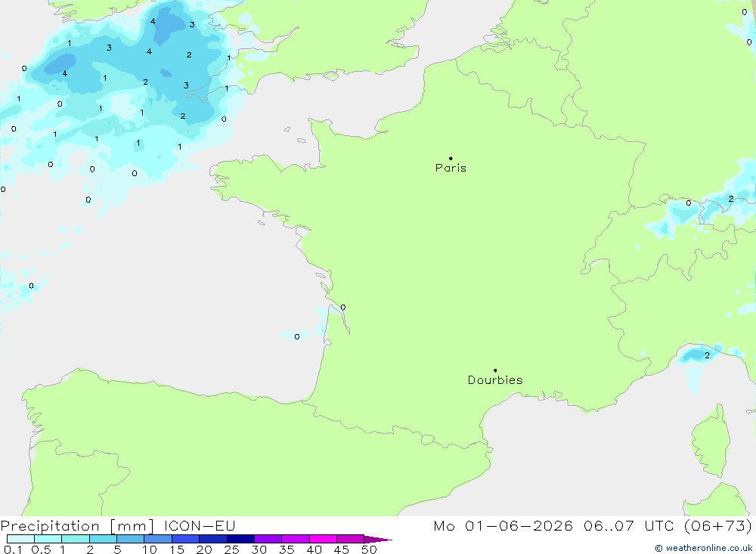Screen dimensions: 756x554
Task: Click the black dot marking Dourbies
Action: [495, 370]
